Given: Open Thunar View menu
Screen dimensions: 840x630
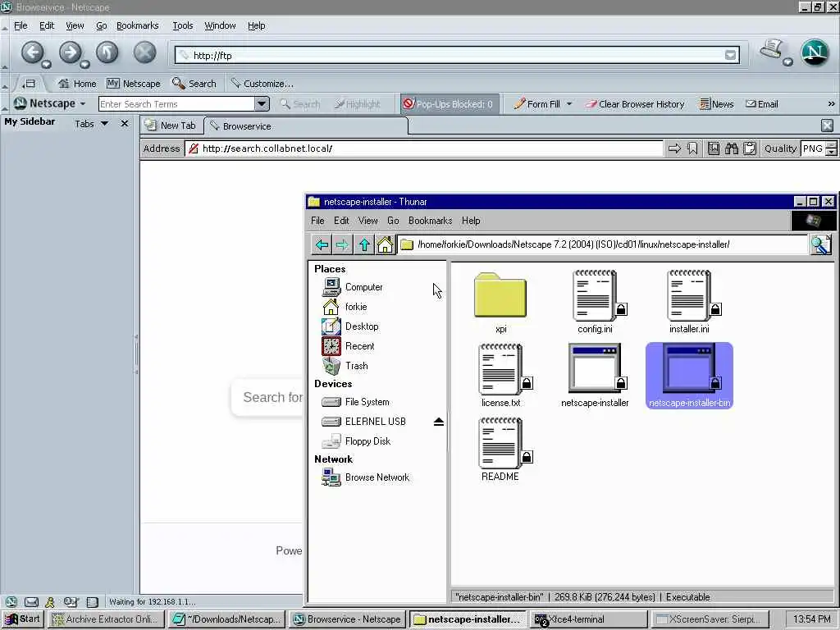Looking at the screenshot, I should (x=368, y=221).
